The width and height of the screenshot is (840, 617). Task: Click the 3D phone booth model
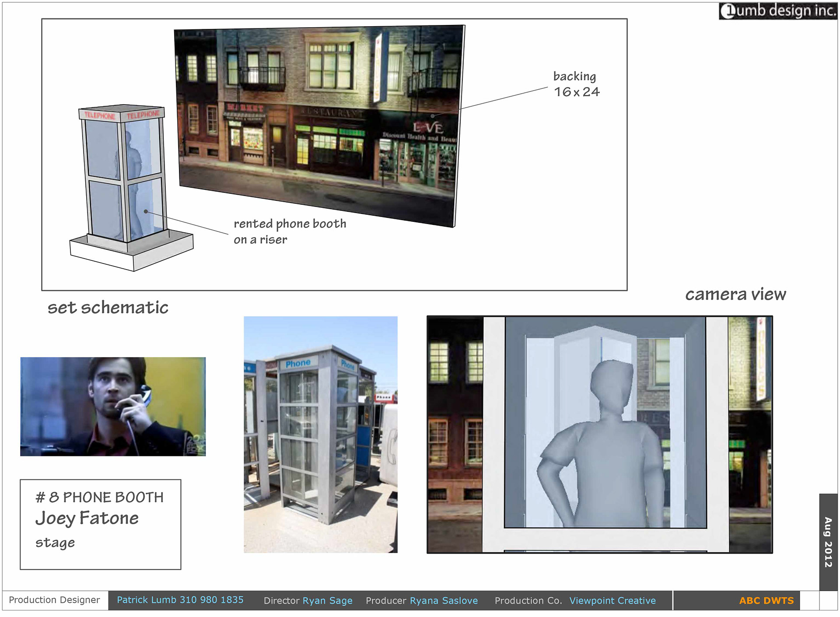[127, 184]
